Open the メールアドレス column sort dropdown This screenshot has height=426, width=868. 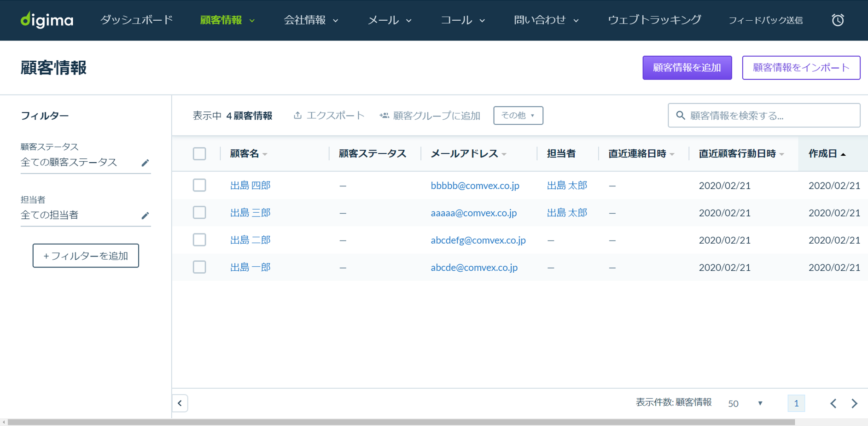point(504,154)
